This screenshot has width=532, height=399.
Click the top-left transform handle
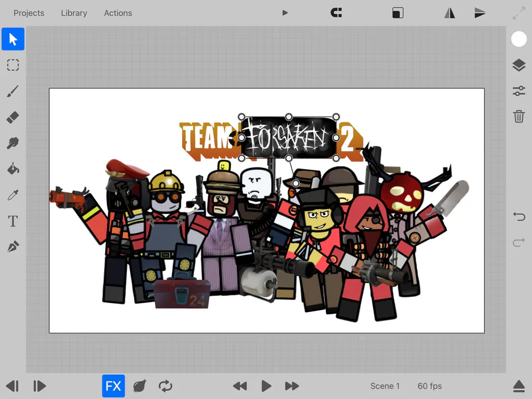241,117
